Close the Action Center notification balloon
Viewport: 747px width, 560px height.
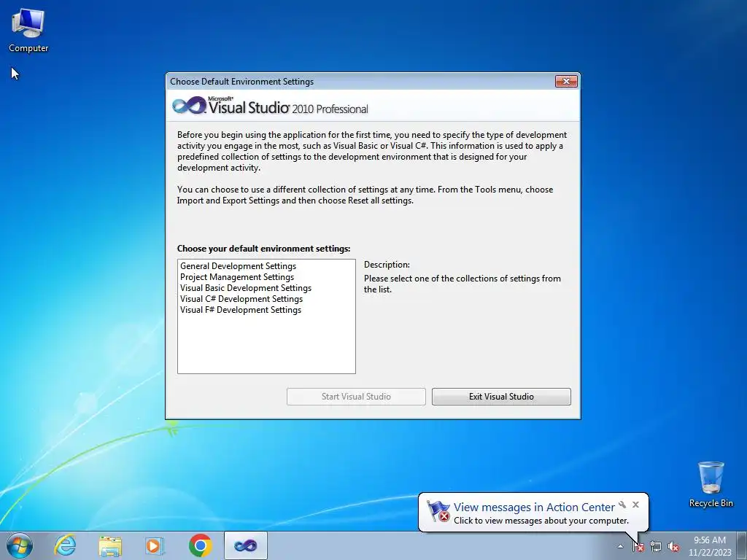(x=635, y=505)
